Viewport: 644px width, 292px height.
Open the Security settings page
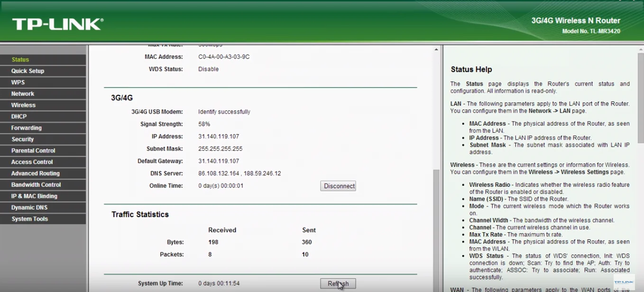tap(23, 139)
